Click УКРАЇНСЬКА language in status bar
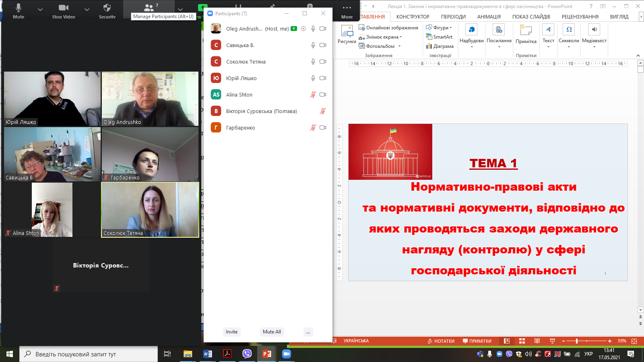 click(x=356, y=341)
